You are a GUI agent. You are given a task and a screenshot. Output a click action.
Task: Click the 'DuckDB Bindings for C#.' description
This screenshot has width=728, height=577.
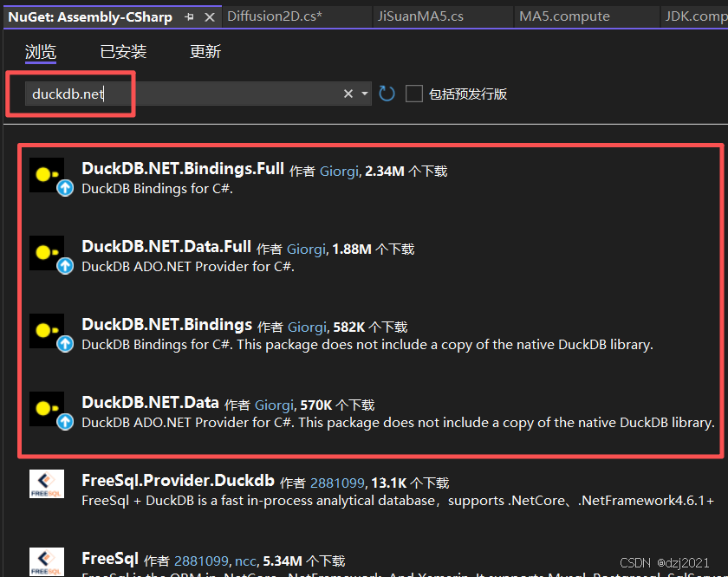[x=158, y=189]
